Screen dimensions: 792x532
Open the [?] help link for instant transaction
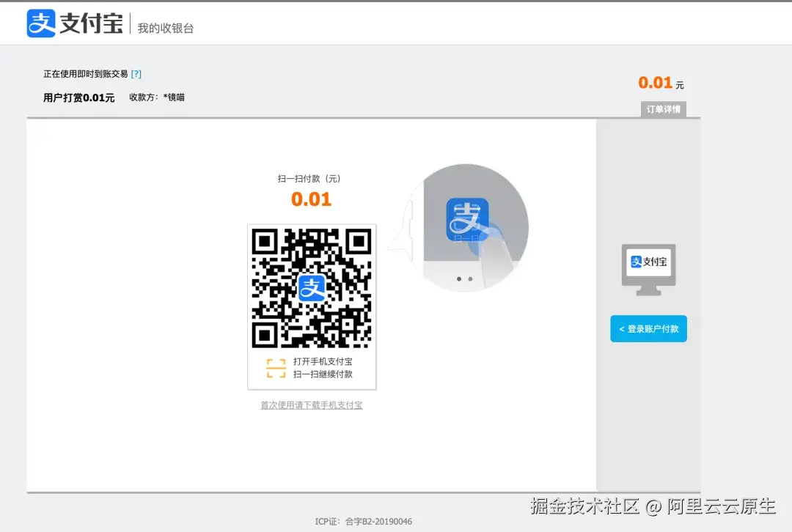[x=136, y=74]
